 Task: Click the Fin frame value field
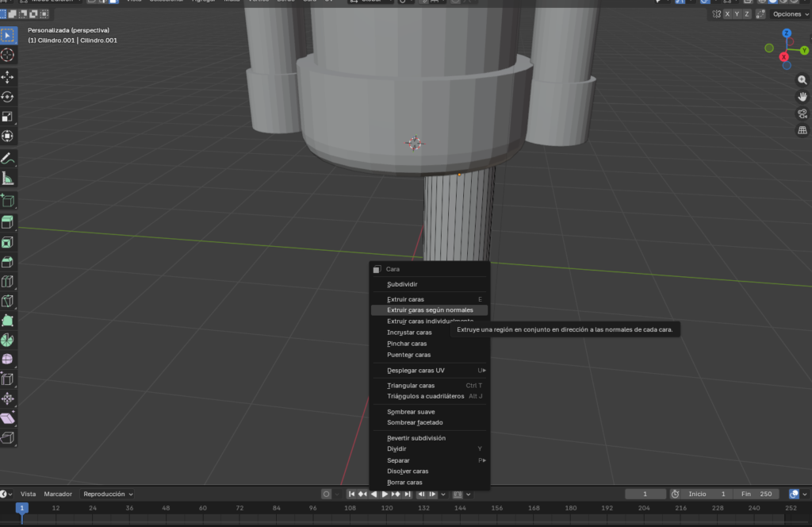[x=757, y=494]
